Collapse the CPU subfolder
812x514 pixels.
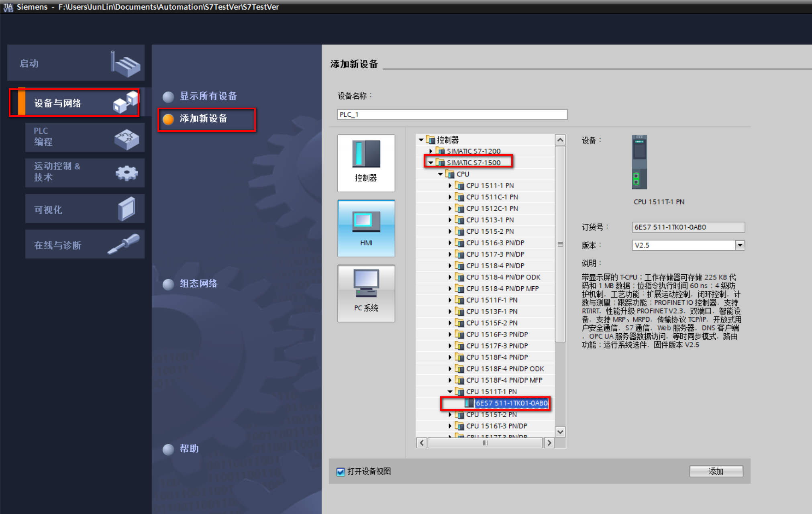click(x=441, y=174)
